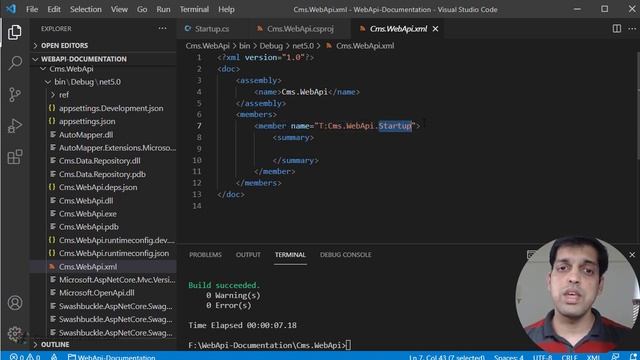Open the Search view icon
This screenshot has width=640, height=360.
click(x=15, y=63)
